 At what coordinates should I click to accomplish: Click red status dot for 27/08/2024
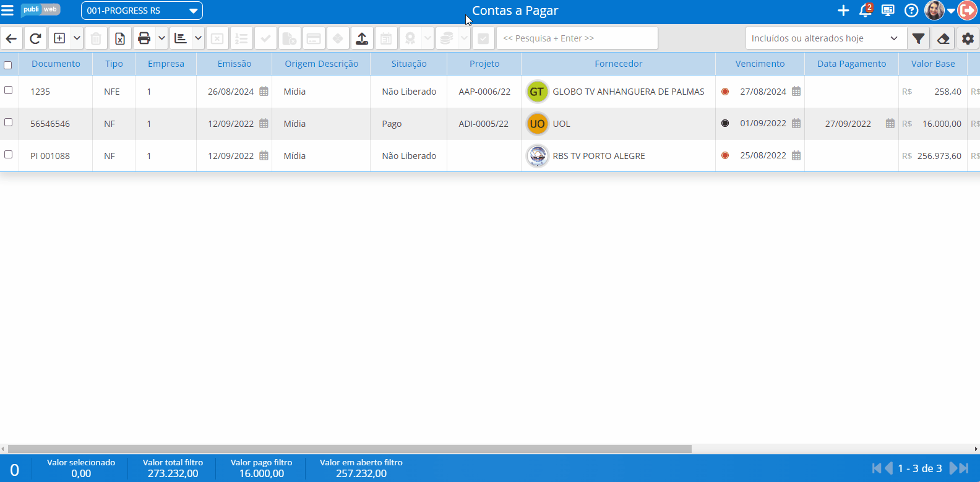(725, 91)
